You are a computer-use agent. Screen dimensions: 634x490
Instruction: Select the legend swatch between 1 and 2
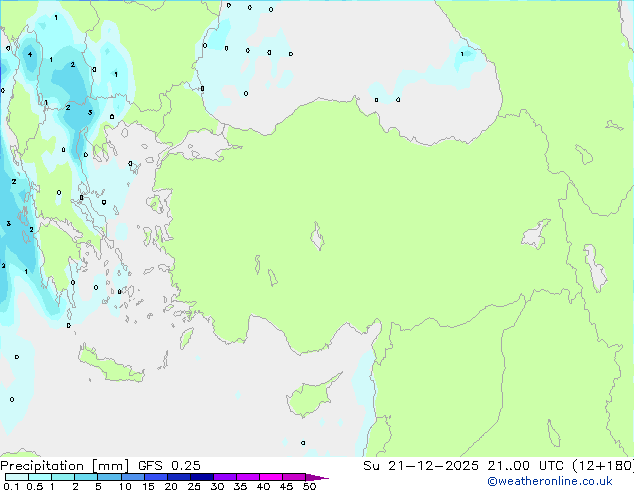pos(62,477)
